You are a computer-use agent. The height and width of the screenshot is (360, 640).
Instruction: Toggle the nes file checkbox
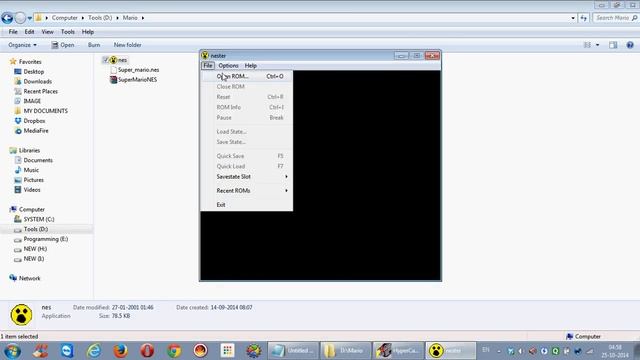[x=105, y=60]
